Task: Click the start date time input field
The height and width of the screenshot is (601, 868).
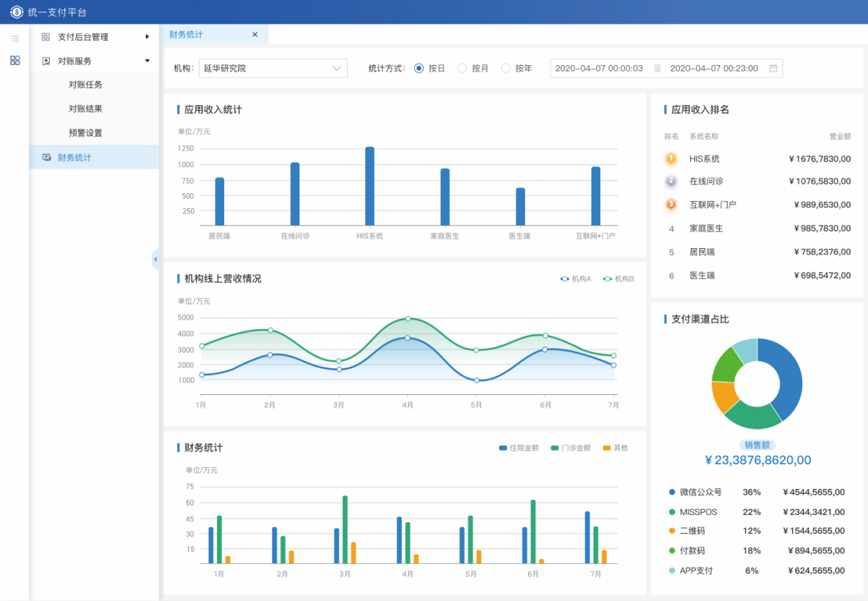Action: [599, 68]
